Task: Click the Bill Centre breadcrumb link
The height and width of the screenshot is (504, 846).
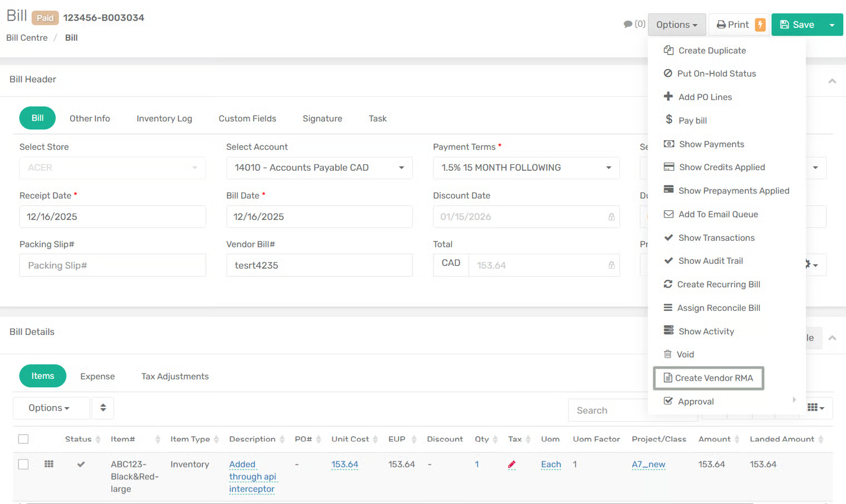Action: pyautogui.click(x=27, y=38)
